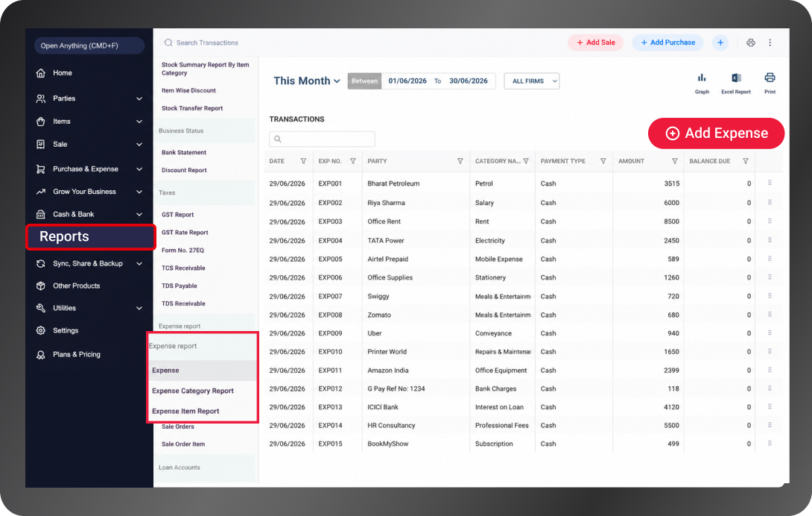Expand the Utilities chevron
Viewport: 812px width, 516px height.
click(139, 308)
